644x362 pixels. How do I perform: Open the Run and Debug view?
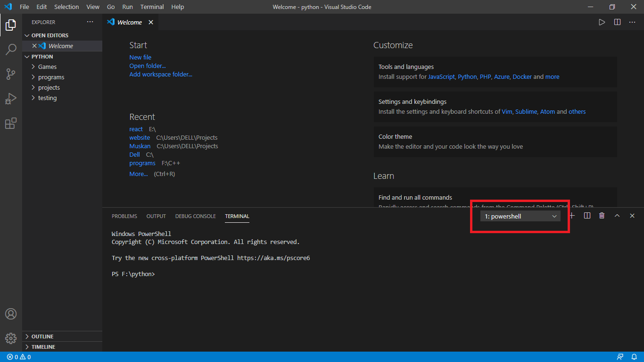pos(11,99)
